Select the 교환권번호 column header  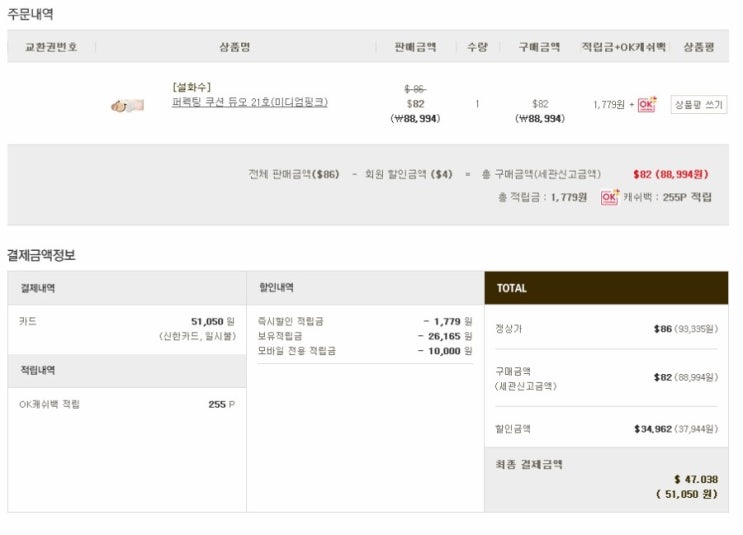pyautogui.click(x=51, y=47)
